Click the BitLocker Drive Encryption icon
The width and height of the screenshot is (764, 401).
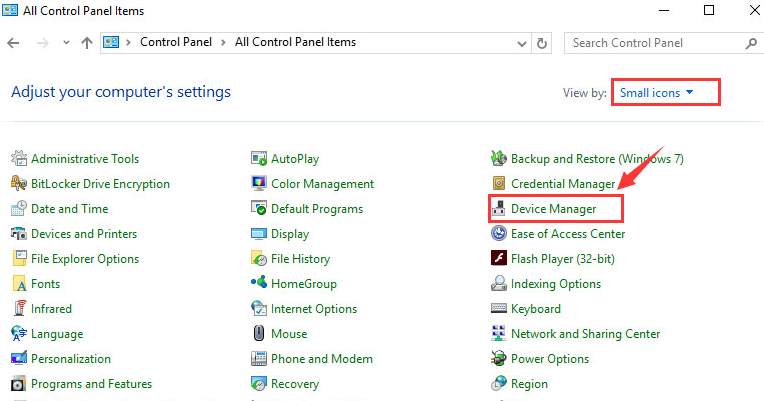(x=19, y=183)
